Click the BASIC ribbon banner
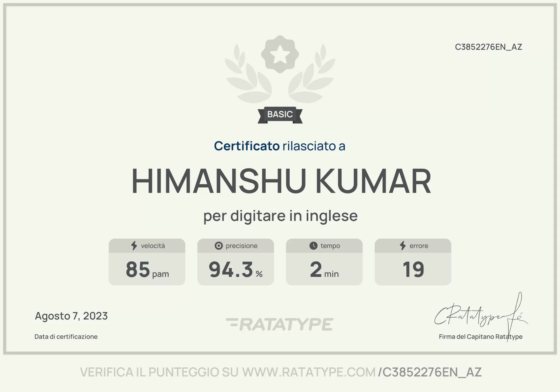 (x=280, y=115)
